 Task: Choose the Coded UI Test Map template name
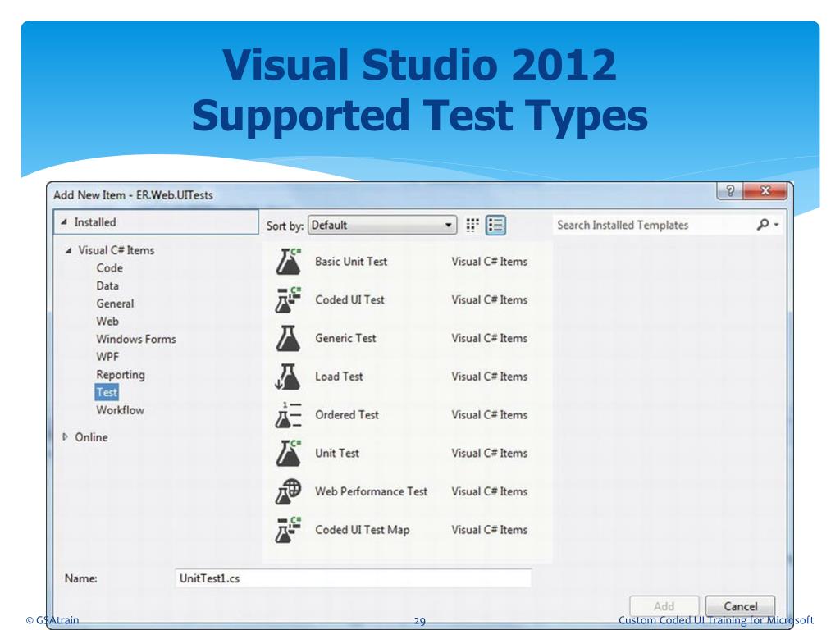click(x=363, y=530)
